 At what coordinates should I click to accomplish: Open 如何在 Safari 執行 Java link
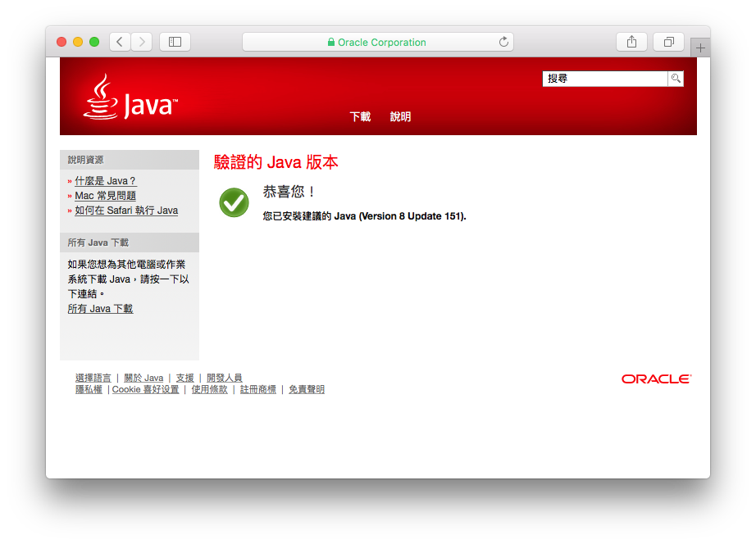click(x=126, y=211)
